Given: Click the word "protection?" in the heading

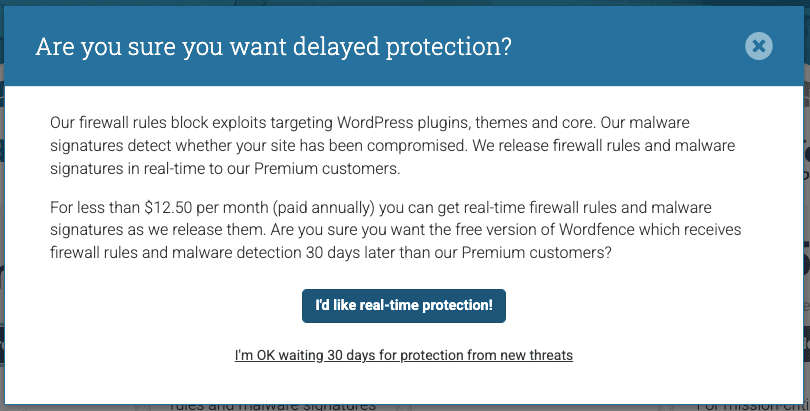Looking at the screenshot, I should pyautogui.click(x=455, y=47).
